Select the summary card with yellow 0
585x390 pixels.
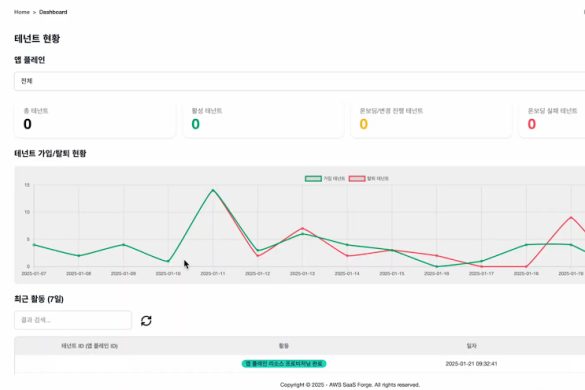pyautogui.click(x=431, y=119)
